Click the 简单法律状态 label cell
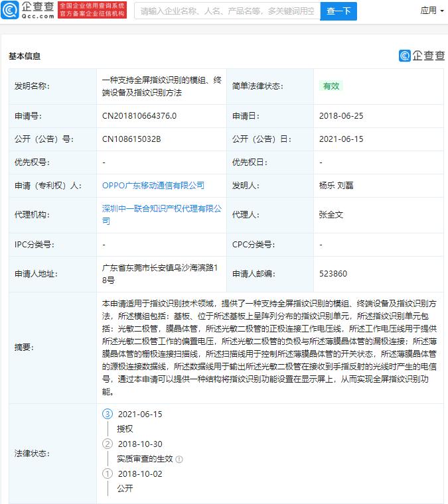 [x=270, y=86]
